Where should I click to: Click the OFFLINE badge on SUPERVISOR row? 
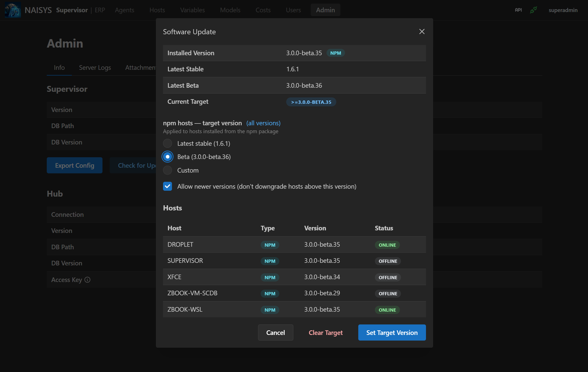coord(388,261)
